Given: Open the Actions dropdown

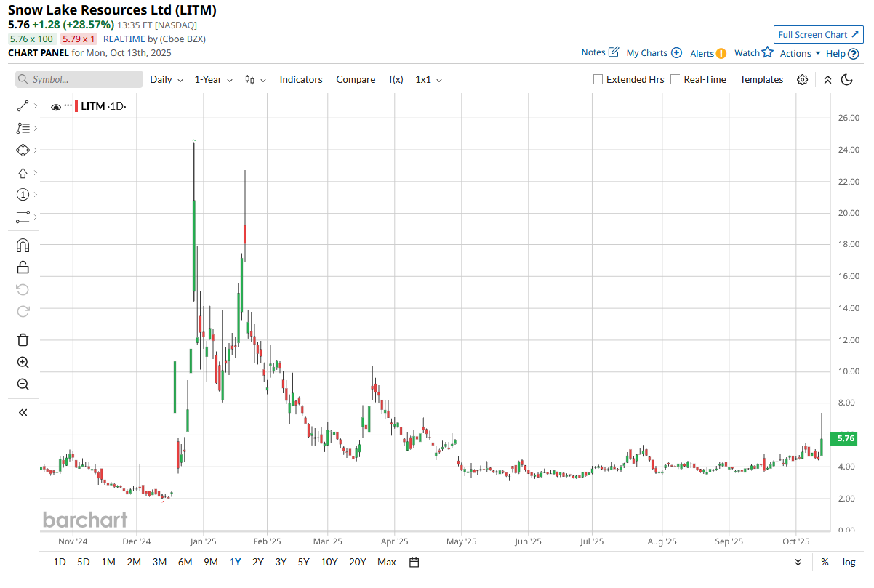Looking at the screenshot, I should tap(800, 53).
